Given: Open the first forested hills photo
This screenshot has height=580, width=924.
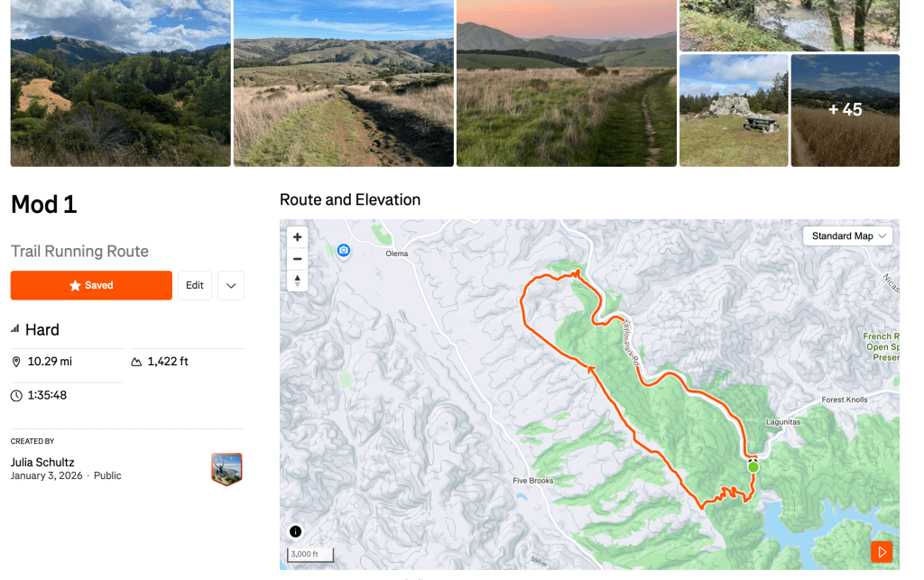Looking at the screenshot, I should [x=120, y=83].
